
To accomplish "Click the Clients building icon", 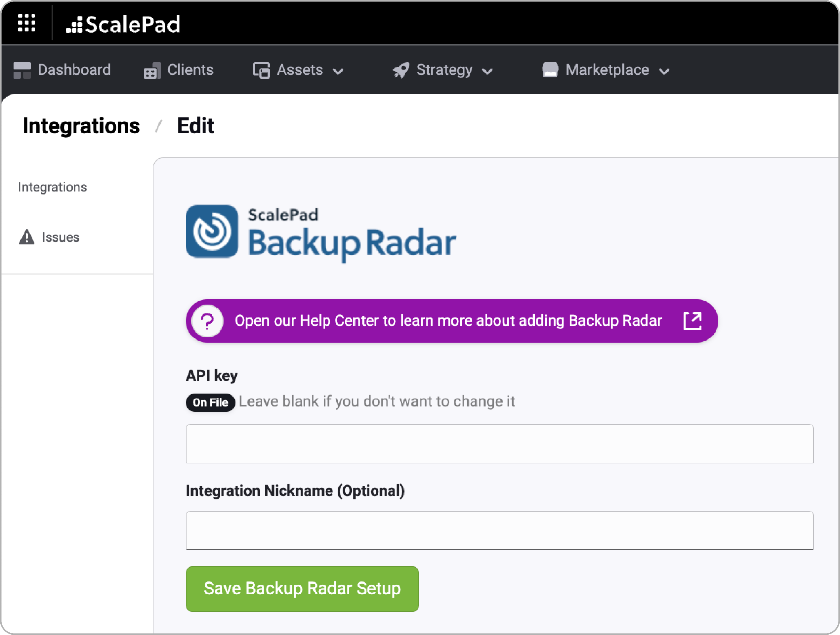I will coord(152,71).
